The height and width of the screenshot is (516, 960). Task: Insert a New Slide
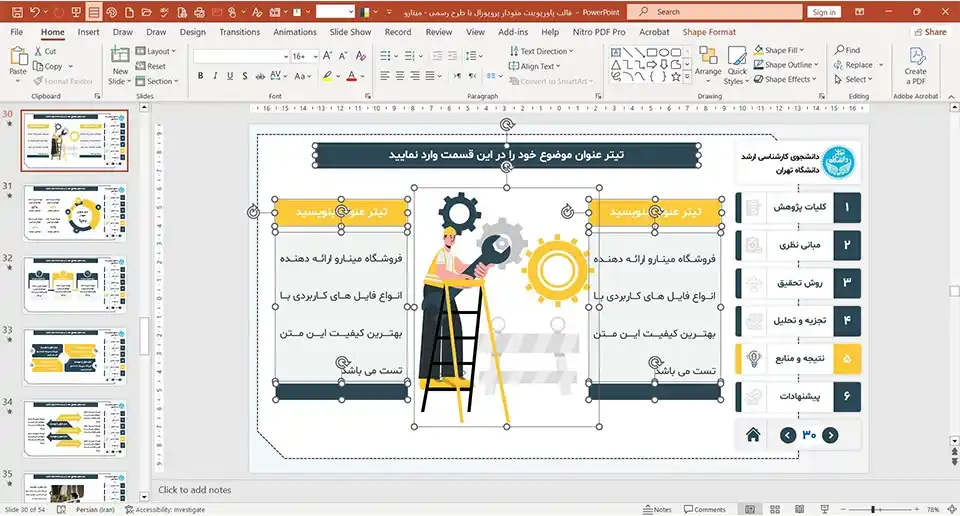point(120,65)
